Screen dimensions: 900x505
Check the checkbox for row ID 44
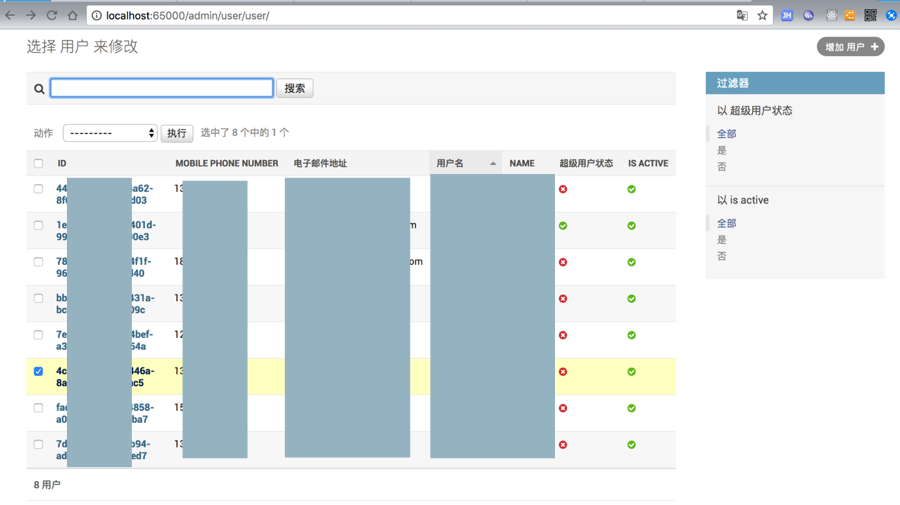coord(38,189)
